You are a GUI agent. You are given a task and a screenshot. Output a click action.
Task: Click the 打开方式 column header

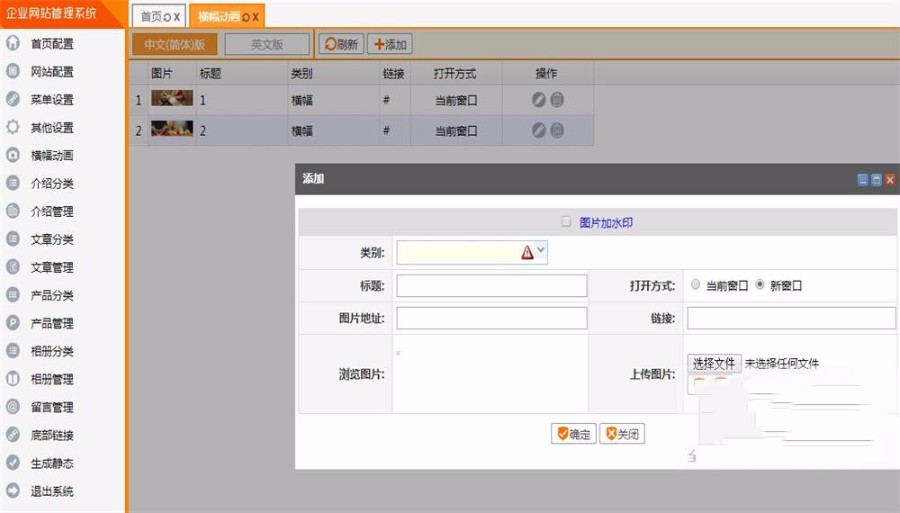click(x=455, y=73)
